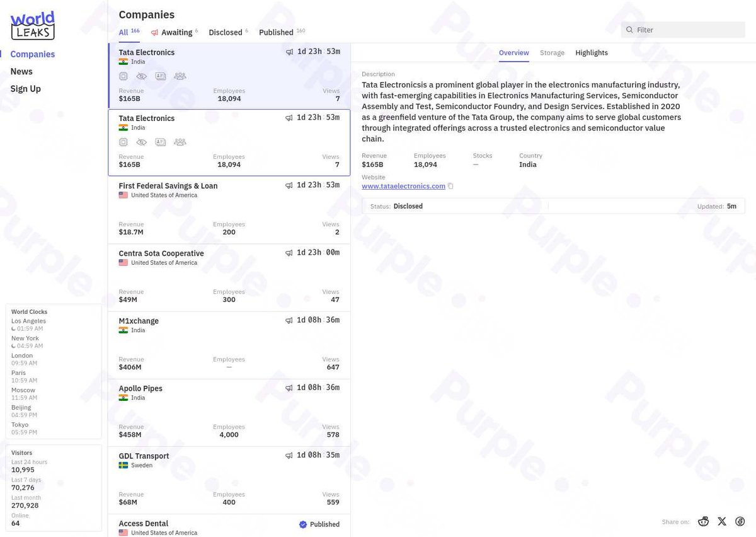Click chip icon in highlighted Tata Electronics card
Image resolution: width=756 pixels, height=537 pixels.
(123, 76)
